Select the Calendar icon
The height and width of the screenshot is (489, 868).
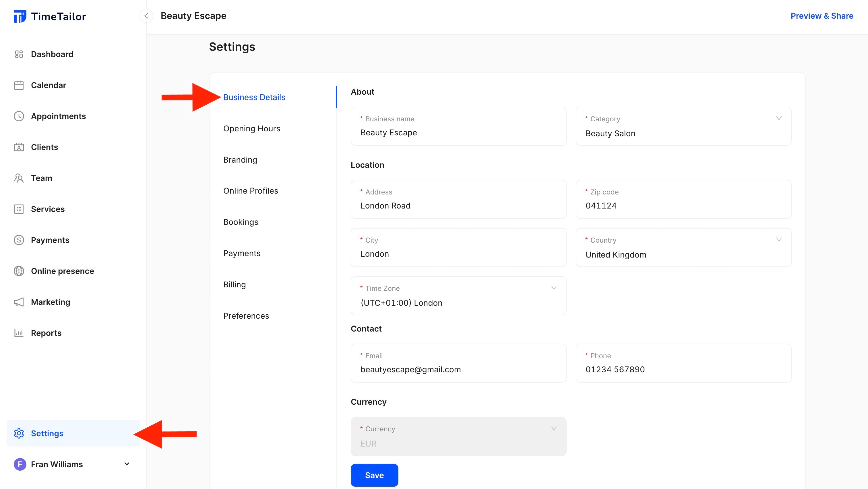pos(19,85)
